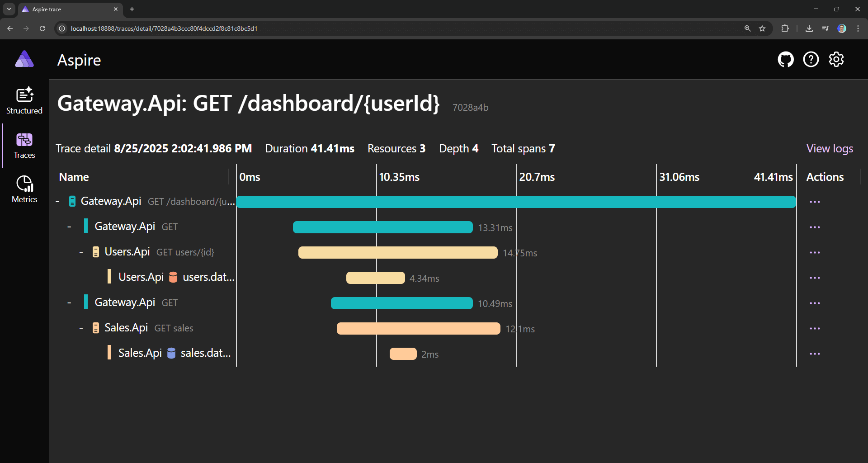868x463 pixels.
Task: Open the Structured logs sidebar item
Action: [24, 101]
